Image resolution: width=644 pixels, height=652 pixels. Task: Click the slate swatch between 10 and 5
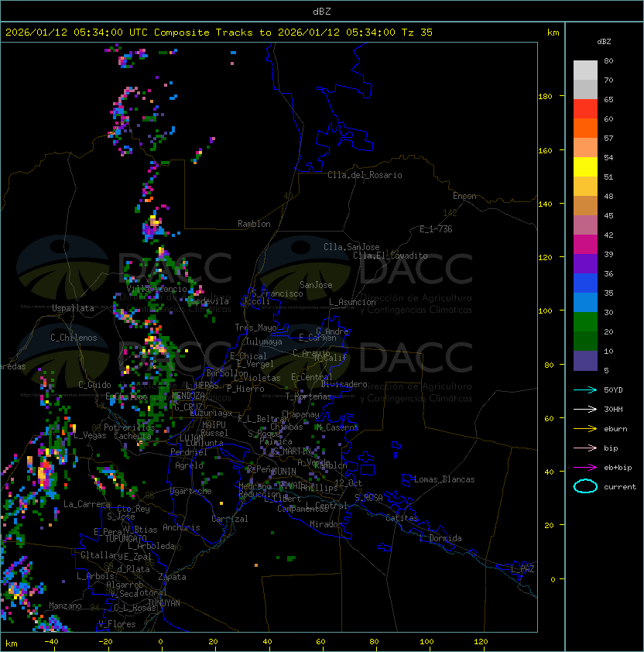pos(585,361)
